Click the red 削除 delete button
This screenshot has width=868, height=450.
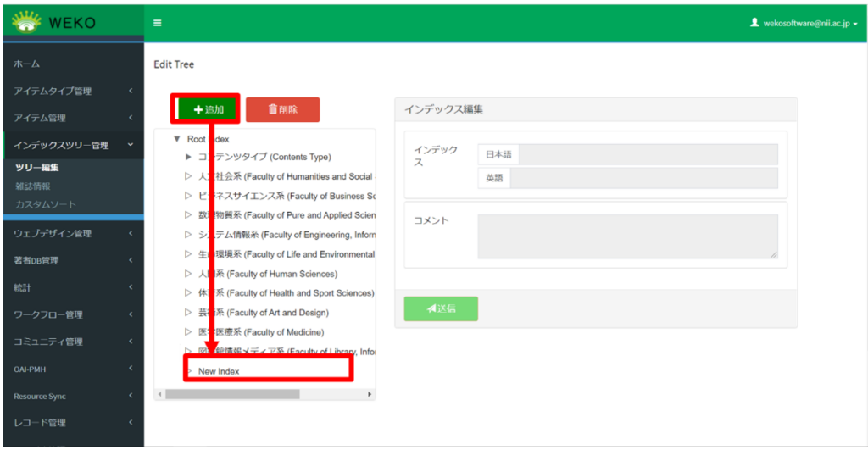(282, 109)
